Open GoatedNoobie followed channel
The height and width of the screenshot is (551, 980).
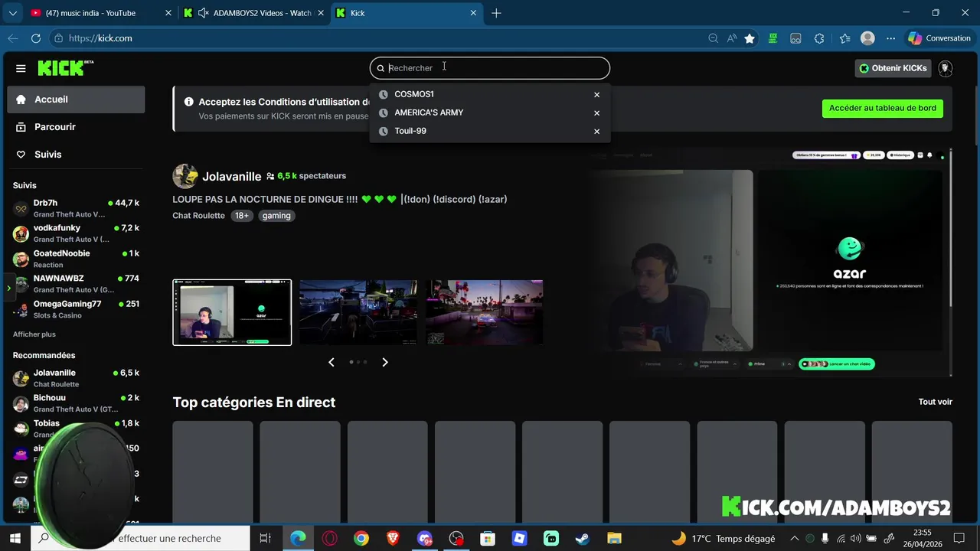pos(76,259)
